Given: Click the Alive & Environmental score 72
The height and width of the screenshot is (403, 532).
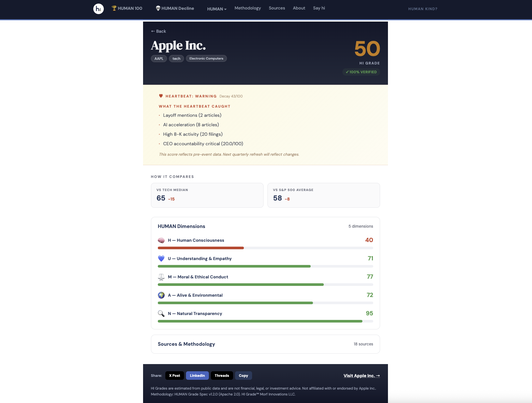Looking at the screenshot, I should 370,295.
